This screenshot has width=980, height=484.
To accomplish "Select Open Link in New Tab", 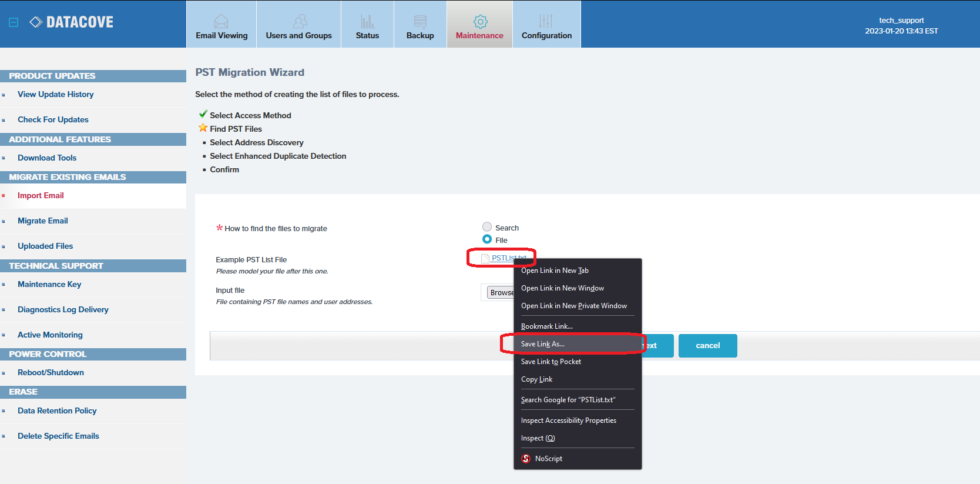I will tap(554, 271).
